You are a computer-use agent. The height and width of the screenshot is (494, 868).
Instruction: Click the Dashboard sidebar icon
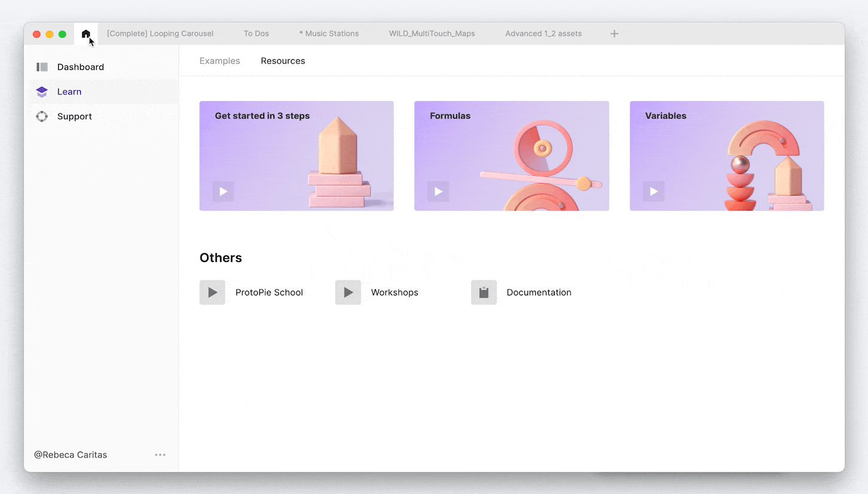coord(42,67)
